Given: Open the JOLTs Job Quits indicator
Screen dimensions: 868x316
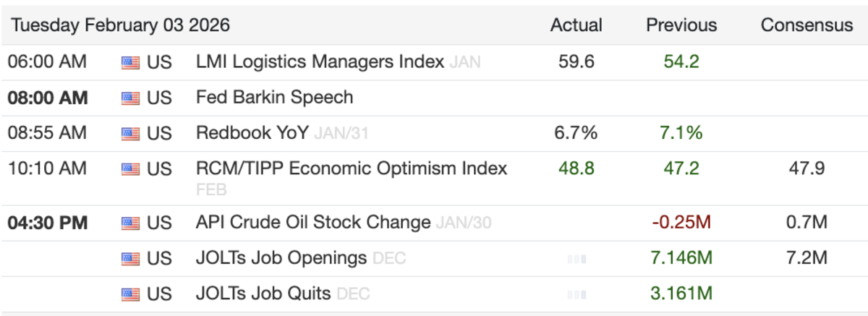Looking at the screenshot, I should (x=263, y=294).
